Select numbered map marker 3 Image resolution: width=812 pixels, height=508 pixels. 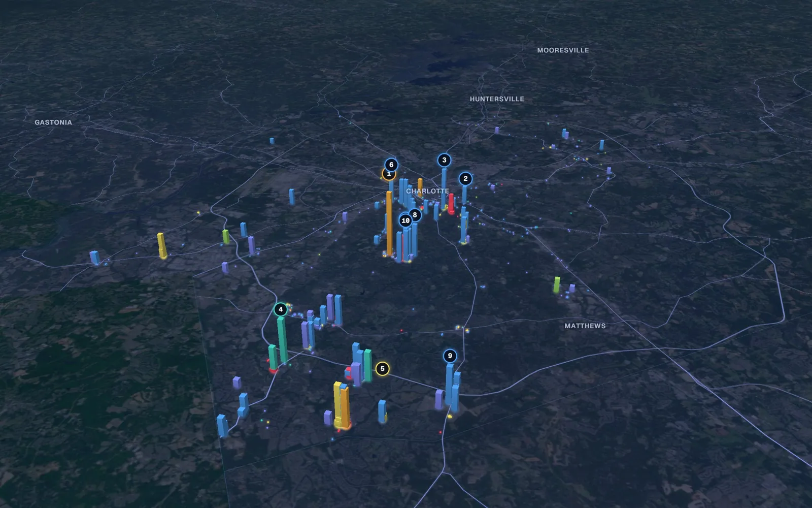pyautogui.click(x=444, y=160)
